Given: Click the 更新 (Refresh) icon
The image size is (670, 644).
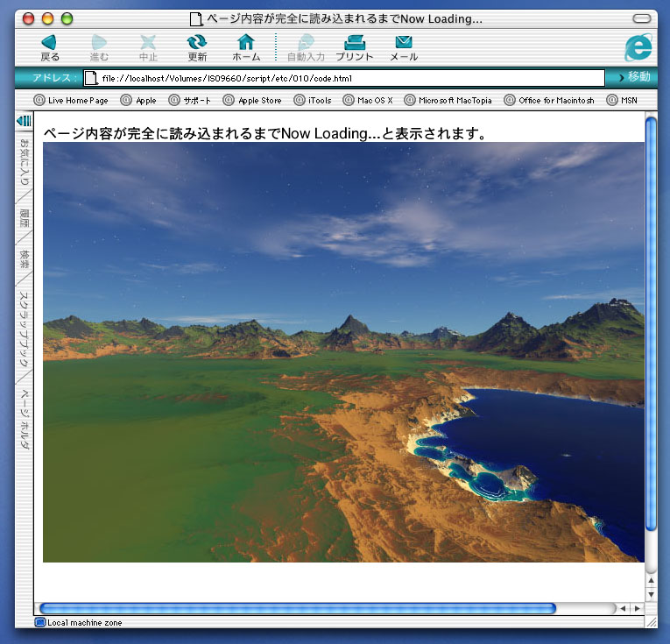Looking at the screenshot, I should coord(197,42).
